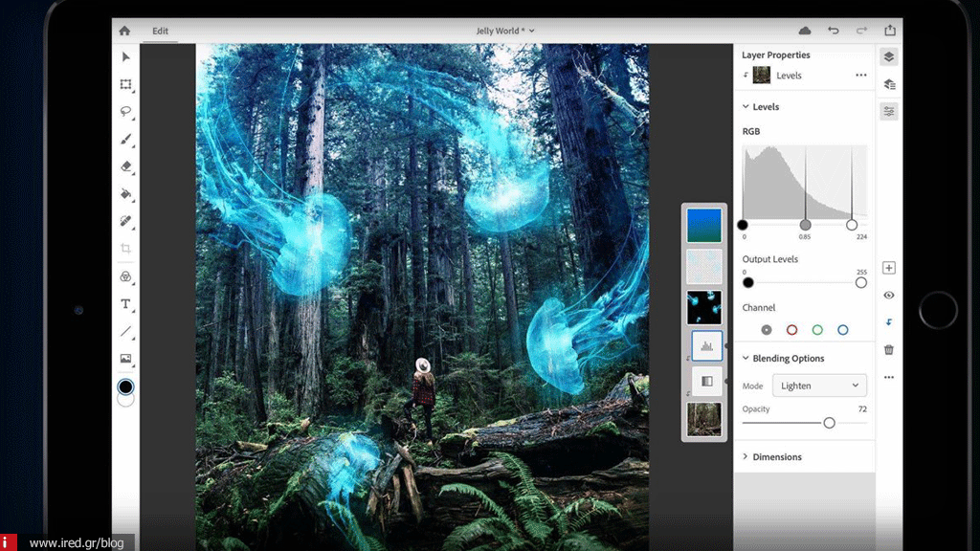
Task: Click the Undo button
Action: [834, 31]
